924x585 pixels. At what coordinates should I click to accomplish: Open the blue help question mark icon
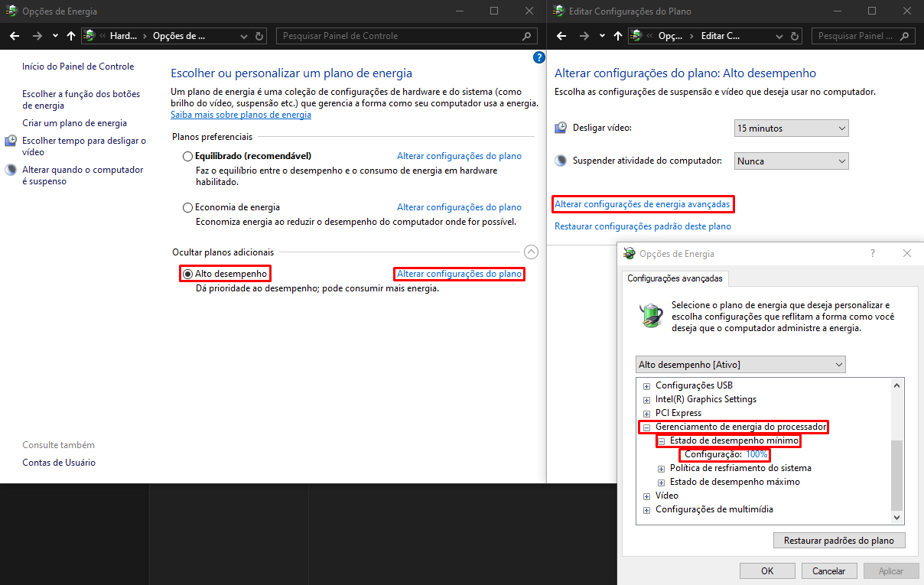(x=538, y=57)
